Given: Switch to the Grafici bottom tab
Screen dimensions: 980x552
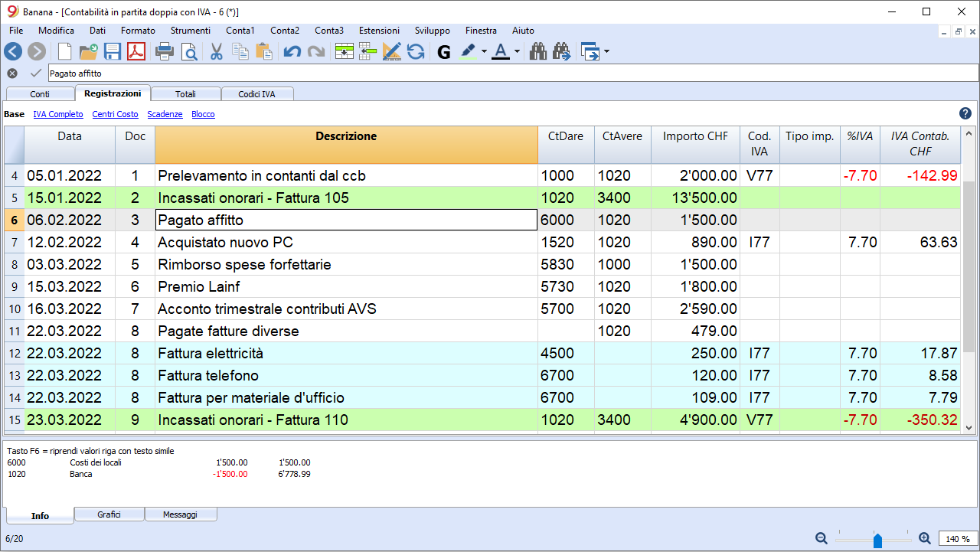Looking at the screenshot, I should coord(109,514).
